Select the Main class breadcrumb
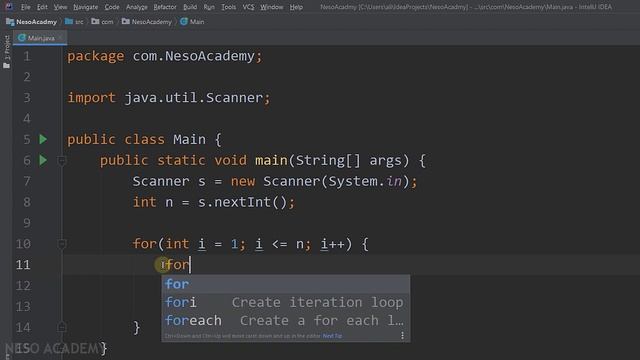Viewport: 640px width, 360px height. [x=192, y=22]
